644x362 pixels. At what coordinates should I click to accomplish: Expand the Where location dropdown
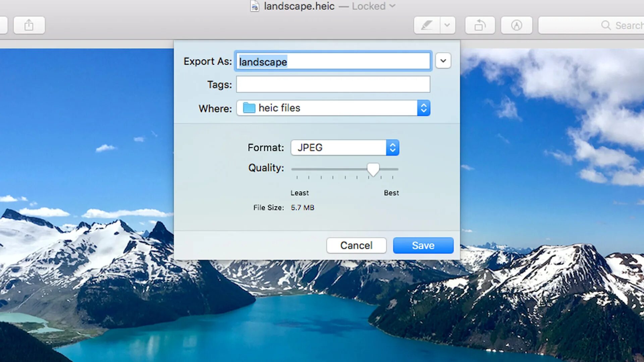[423, 108]
